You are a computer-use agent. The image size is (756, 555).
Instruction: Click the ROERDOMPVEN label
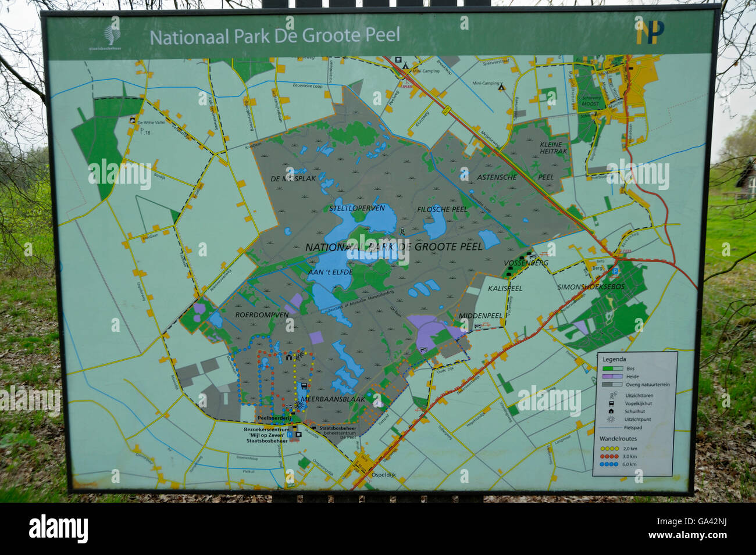click(x=262, y=314)
